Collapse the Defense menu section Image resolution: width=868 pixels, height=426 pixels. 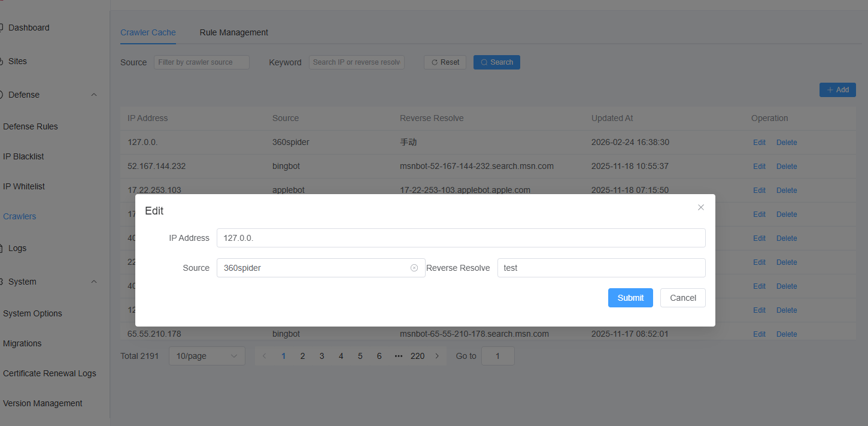point(94,95)
